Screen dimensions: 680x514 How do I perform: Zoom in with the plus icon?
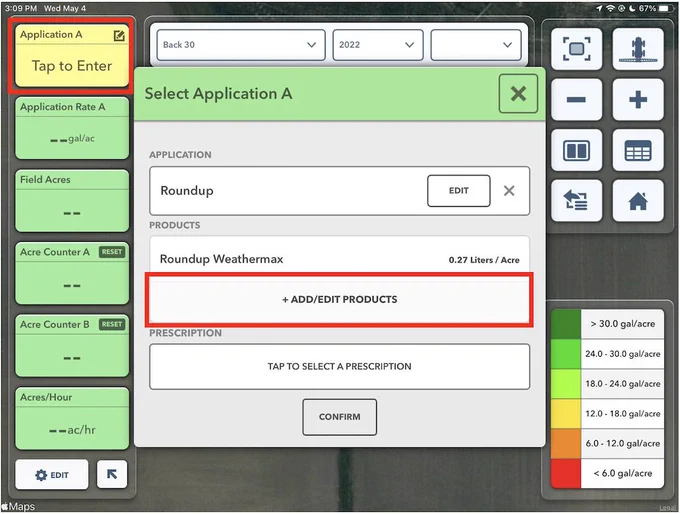point(638,100)
